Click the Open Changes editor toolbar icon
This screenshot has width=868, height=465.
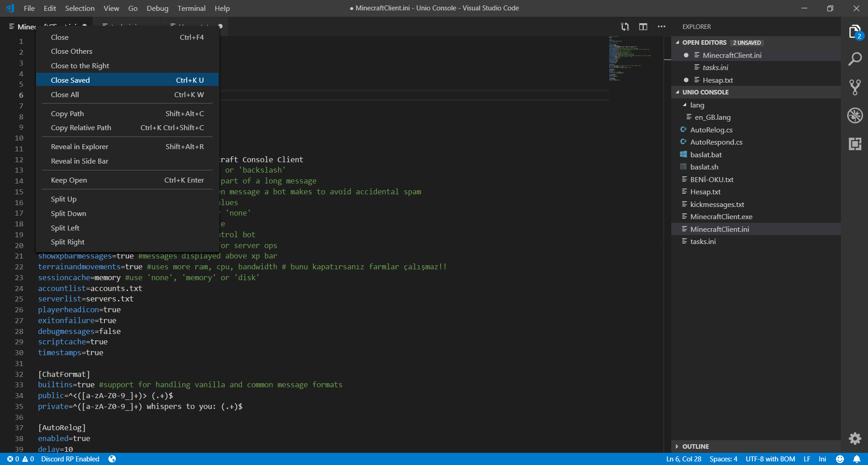click(x=625, y=27)
